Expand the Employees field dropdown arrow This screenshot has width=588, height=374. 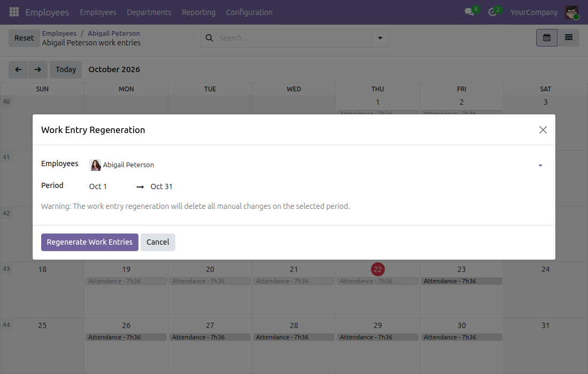[x=540, y=165]
